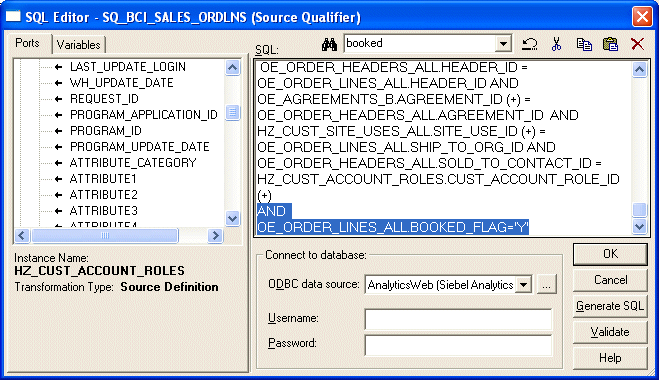Click ports list scroll right arrow
The image size is (659, 380).
coord(215,235)
